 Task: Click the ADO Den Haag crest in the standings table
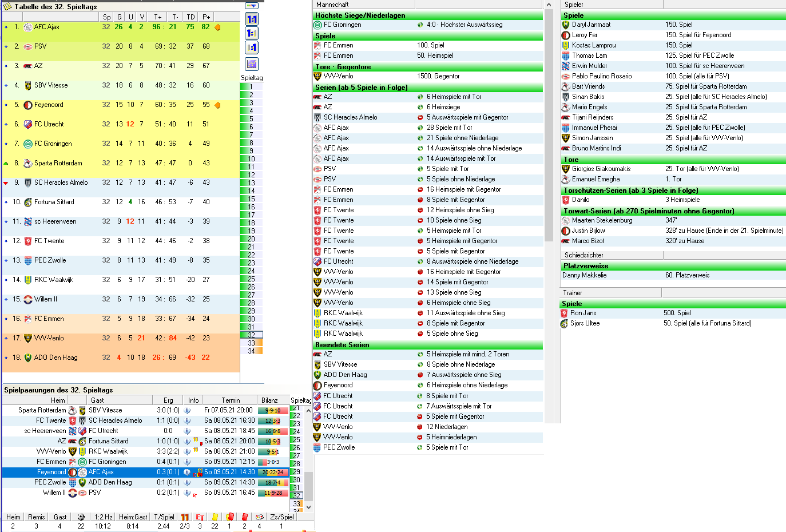[27, 358]
